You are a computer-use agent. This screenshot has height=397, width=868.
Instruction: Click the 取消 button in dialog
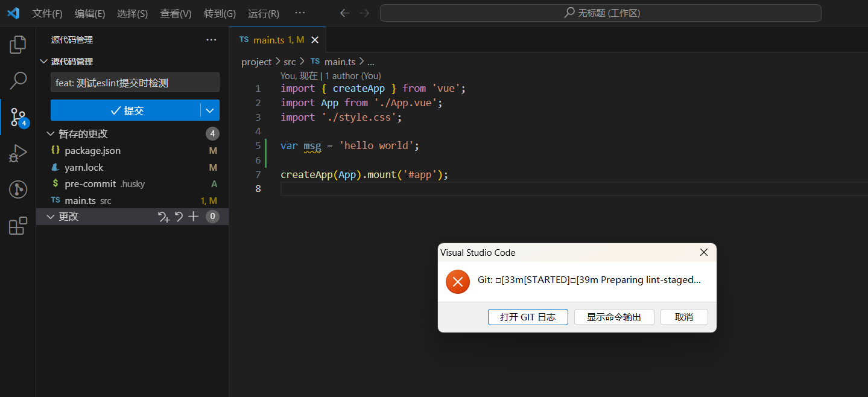684,317
